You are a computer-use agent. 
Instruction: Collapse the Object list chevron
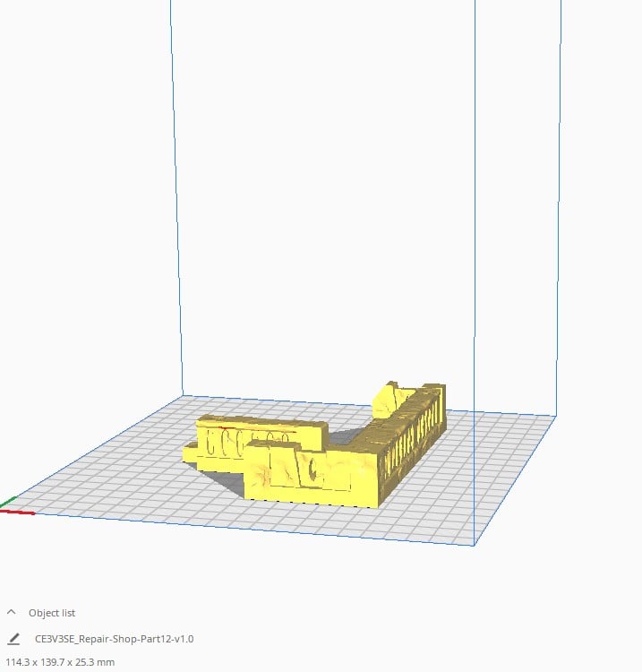pos(12,613)
